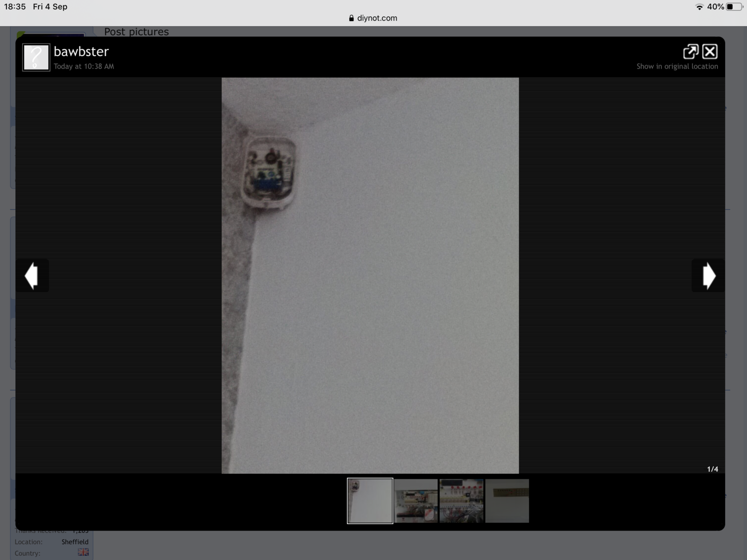This screenshot has width=747, height=560.
Task: Click the 'Post pictures' thread title
Action: tap(136, 31)
